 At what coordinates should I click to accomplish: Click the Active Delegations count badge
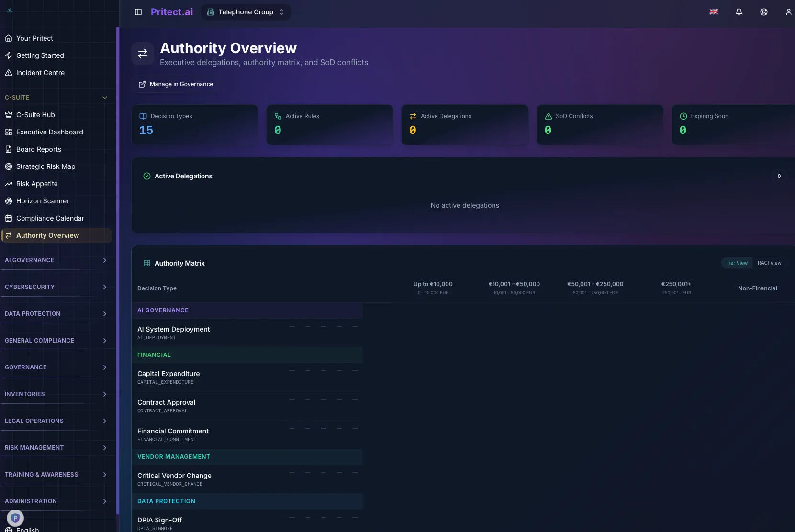click(x=779, y=176)
